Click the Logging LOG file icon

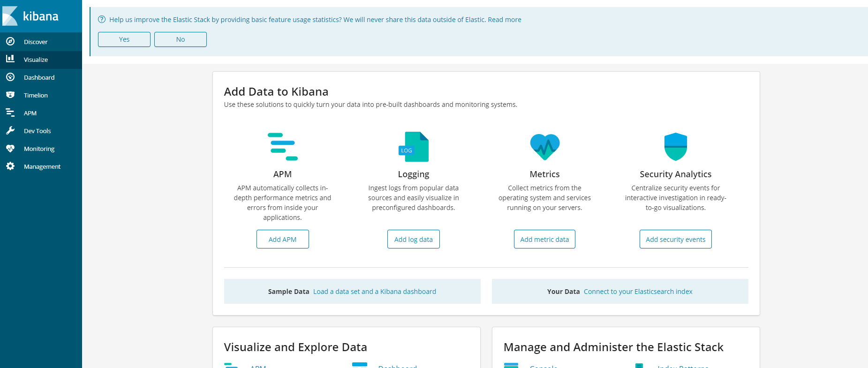pyautogui.click(x=414, y=147)
